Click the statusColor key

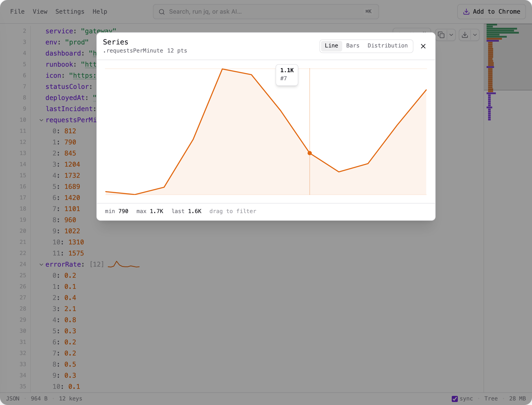click(67, 87)
